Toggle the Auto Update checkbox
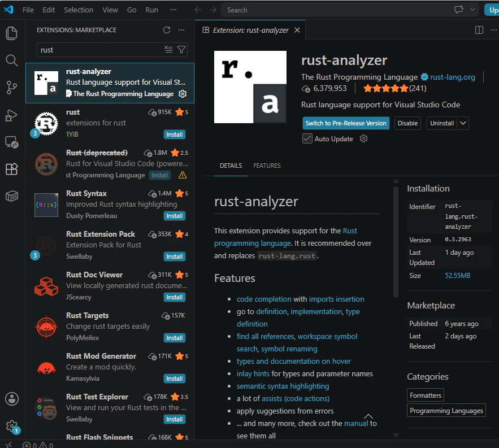Image resolution: width=499 pixels, height=448 pixels. (x=307, y=139)
